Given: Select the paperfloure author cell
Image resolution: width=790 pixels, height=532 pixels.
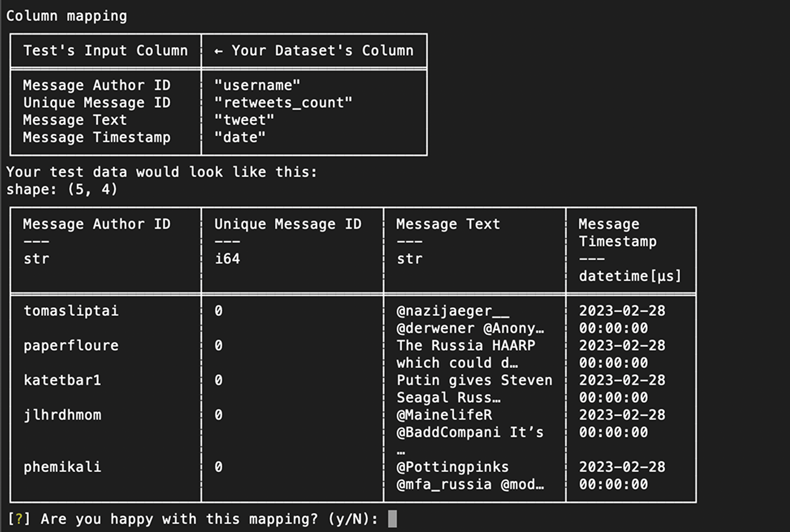Looking at the screenshot, I should click(x=71, y=346).
